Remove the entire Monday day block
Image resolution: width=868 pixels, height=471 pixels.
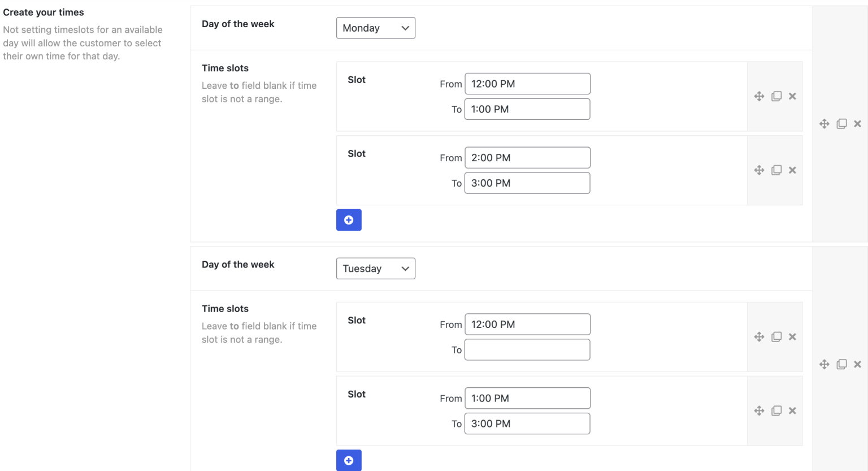pyautogui.click(x=857, y=123)
